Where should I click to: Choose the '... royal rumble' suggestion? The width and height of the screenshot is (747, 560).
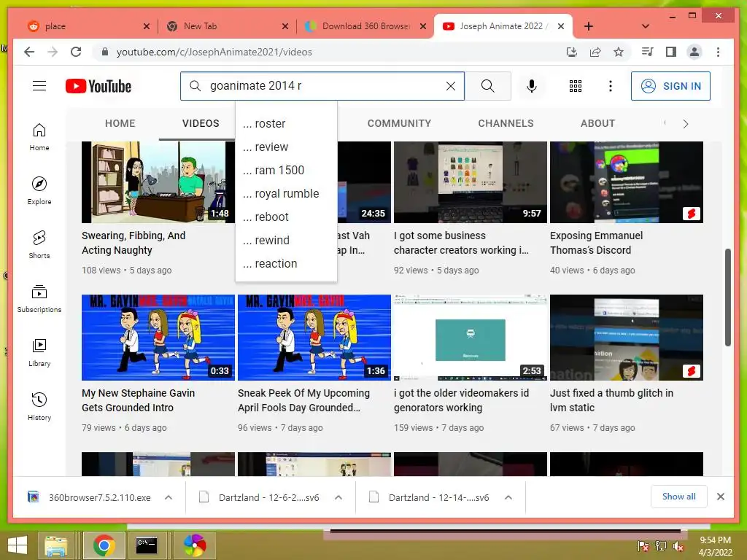286,193
